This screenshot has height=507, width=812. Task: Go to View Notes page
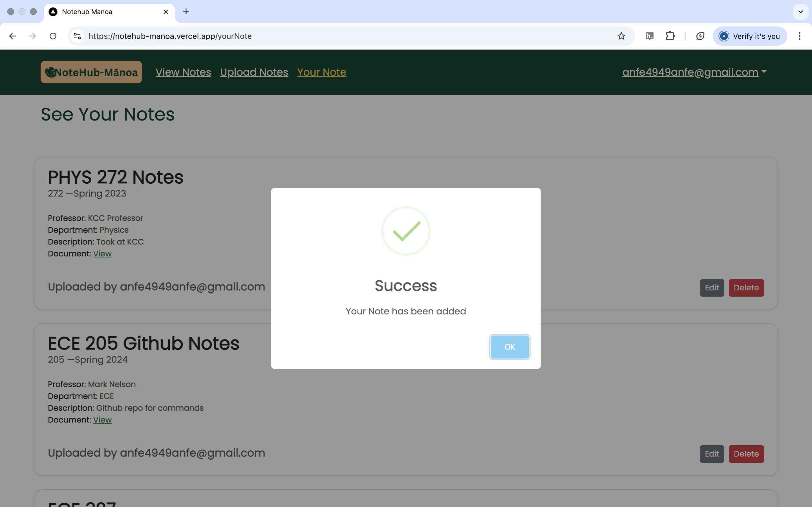[x=183, y=72]
